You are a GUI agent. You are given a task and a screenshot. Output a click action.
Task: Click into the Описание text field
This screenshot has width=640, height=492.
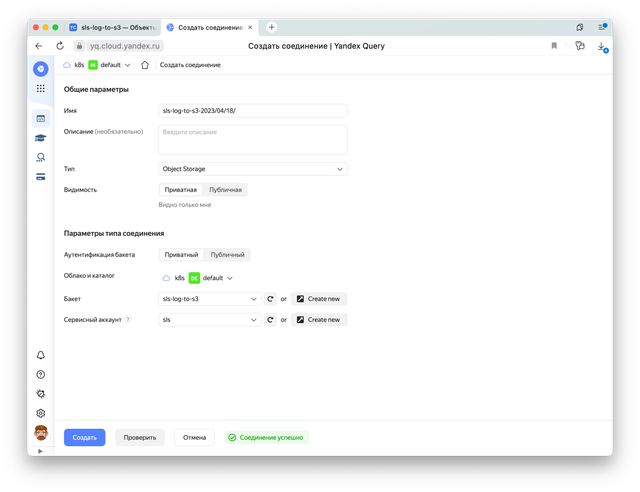click(253, 139)
